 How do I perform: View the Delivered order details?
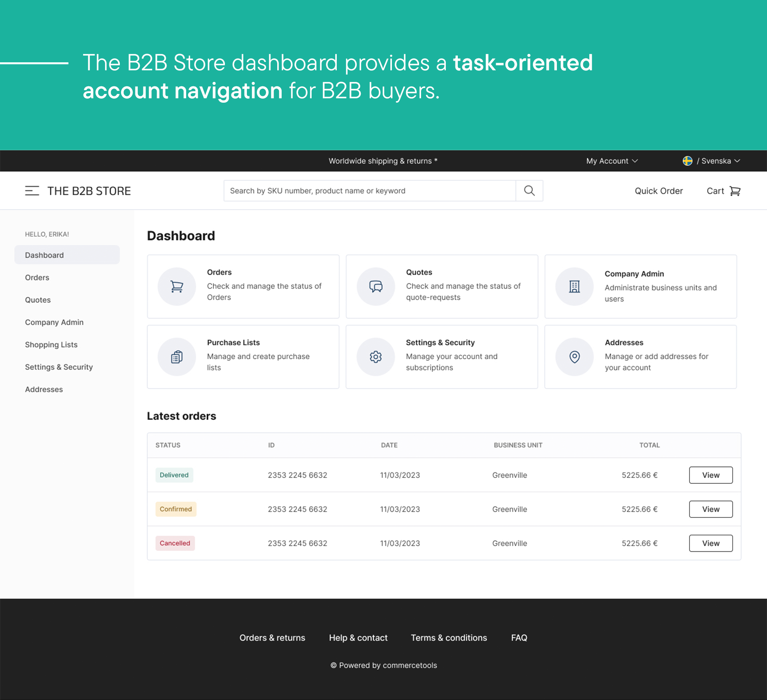711,475
